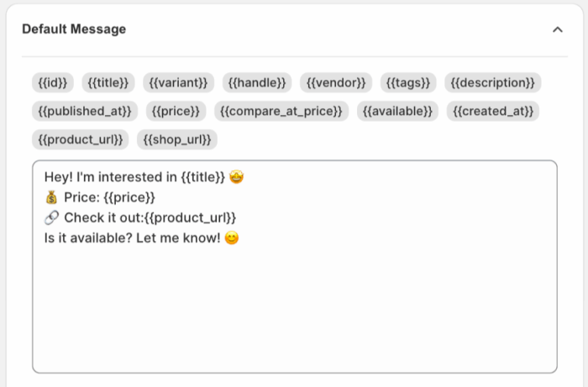Click the {{handle}} variable chip
The width and height of the screenshot is (588, 387).
(257, 82)
